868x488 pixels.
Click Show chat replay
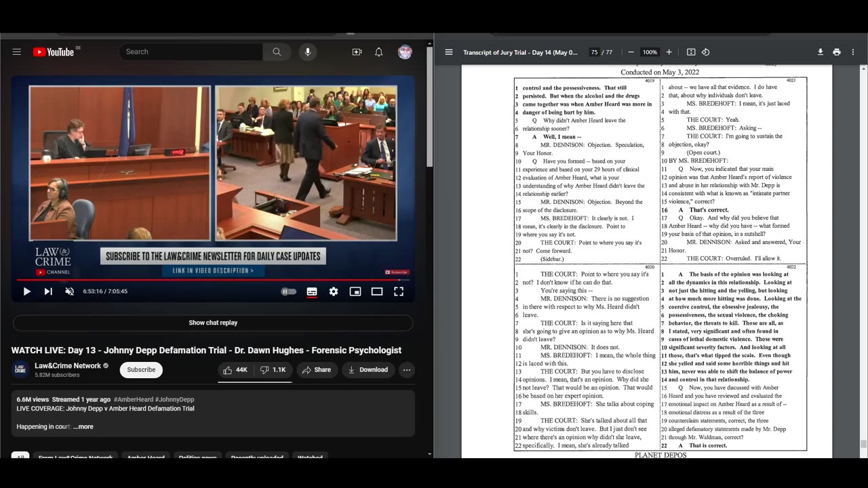(213, 323)
